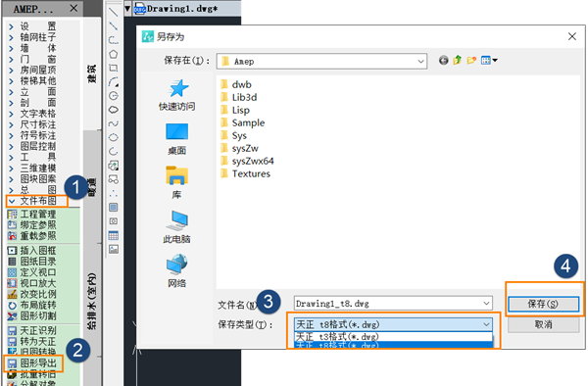588x386 pixels.
Task: Click 重载参照 command in side panel
Action: [32, 236]
